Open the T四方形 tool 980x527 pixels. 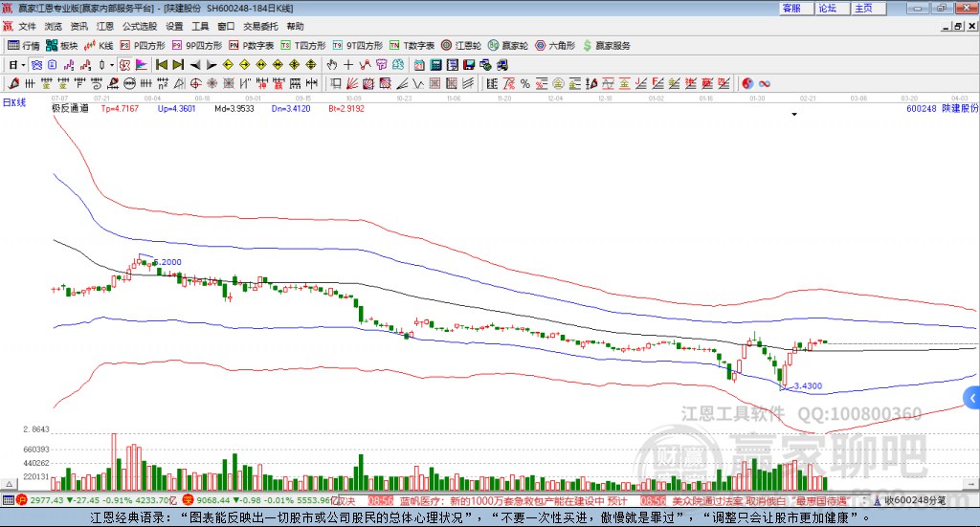(x=303, y=46)
